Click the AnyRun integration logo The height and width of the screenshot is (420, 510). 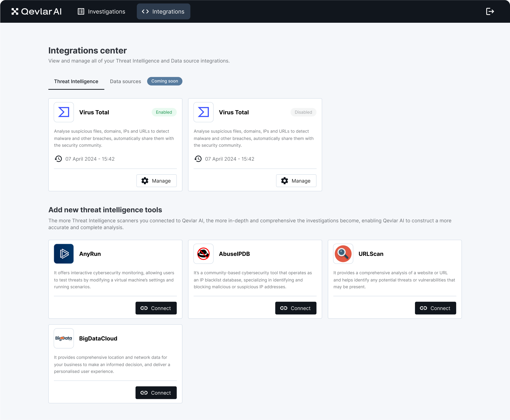[63, 254]
